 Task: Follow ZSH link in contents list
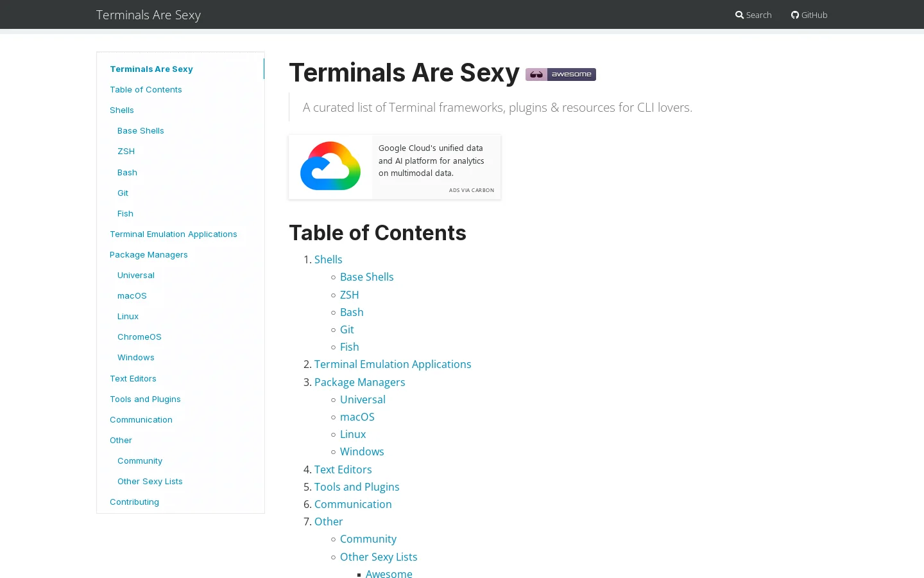click(x=350, y=295)
